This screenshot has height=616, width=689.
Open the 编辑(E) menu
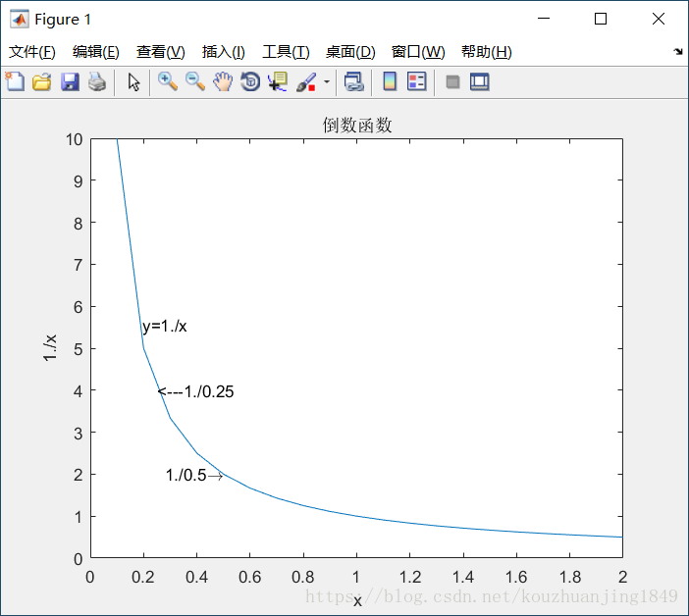[96, 52]
